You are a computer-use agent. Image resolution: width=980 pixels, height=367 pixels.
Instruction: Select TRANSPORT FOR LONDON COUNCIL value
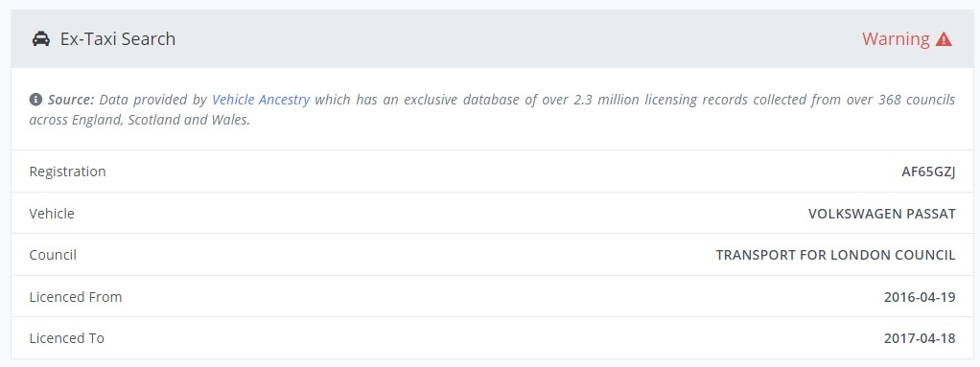pos(835,255)
